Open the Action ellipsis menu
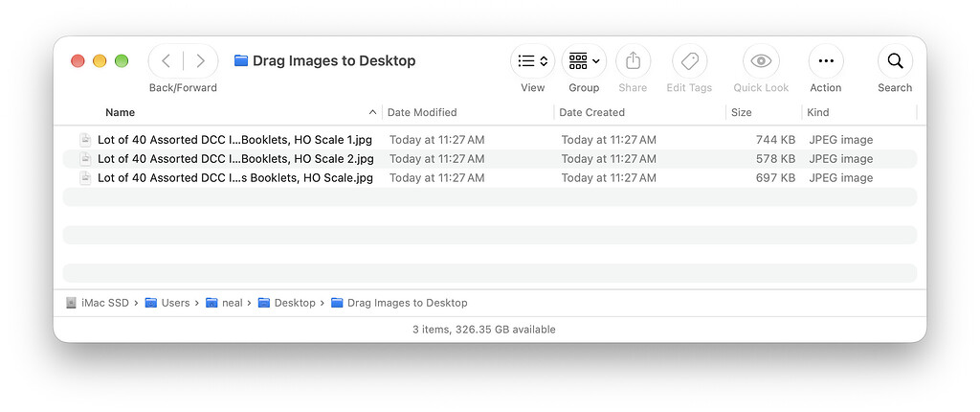 [x=826, y=60]
